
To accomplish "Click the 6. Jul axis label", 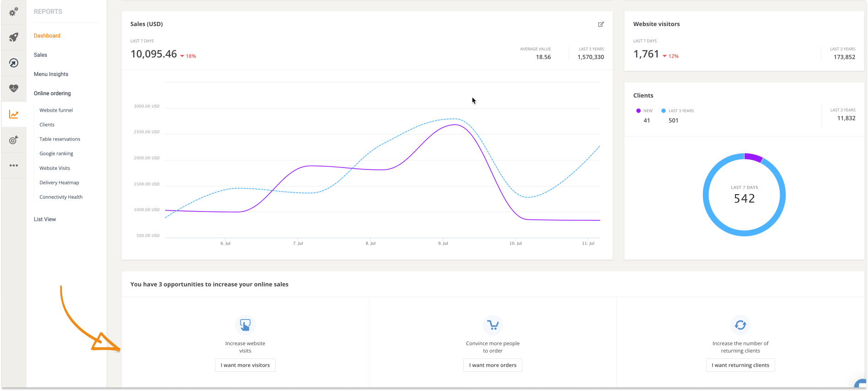I will pyautogui.click(x=225, y=244).
